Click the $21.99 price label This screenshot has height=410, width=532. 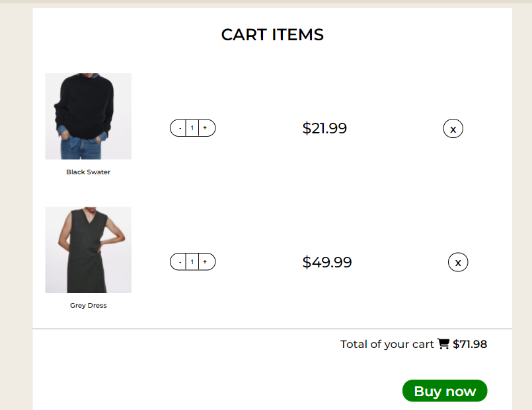tap(324, 128)
